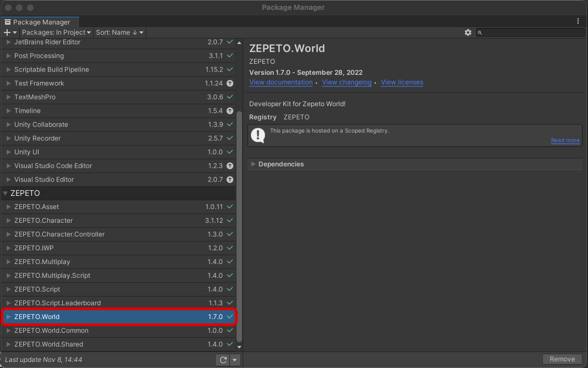Select the Post Processing package
This screenshot has height=368, width=588.
(x=118, y=56)
